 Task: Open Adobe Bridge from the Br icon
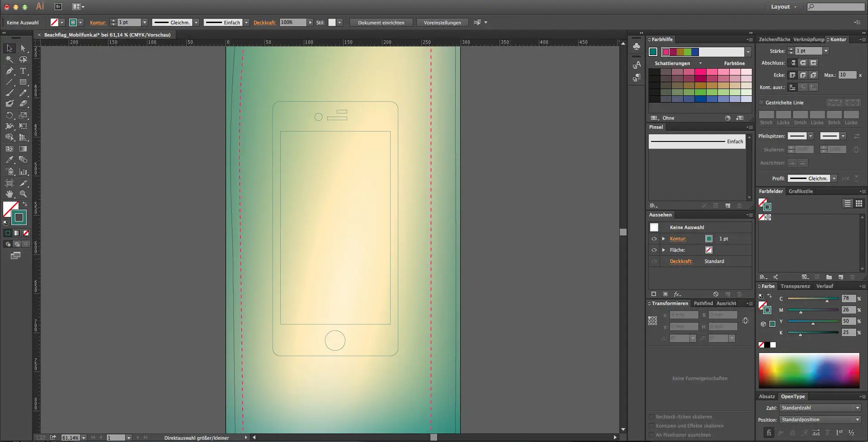pos(58,7)
